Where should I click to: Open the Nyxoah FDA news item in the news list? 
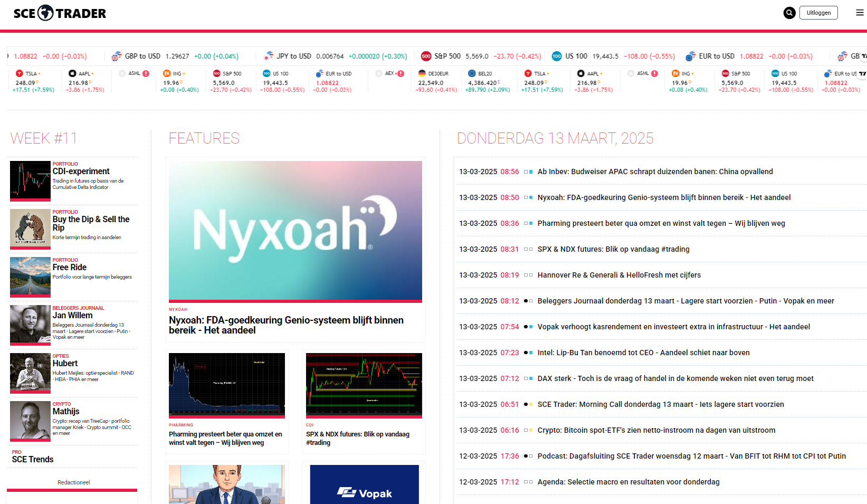(x=664, y=197)
